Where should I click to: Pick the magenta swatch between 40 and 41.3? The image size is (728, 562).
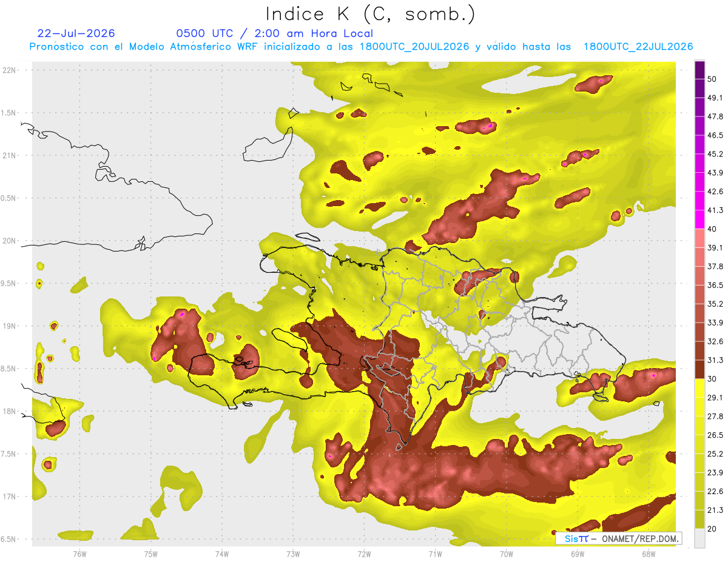pyautogui.click(x=699, y=220)
